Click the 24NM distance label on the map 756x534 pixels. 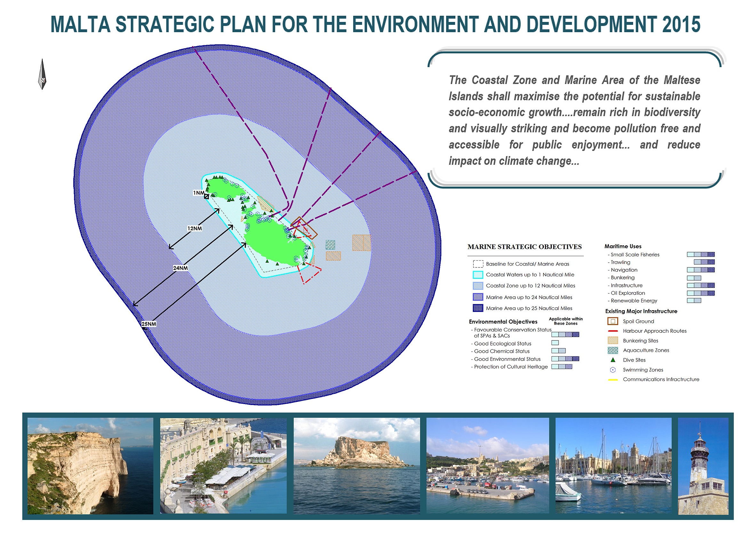pos(181,268)
